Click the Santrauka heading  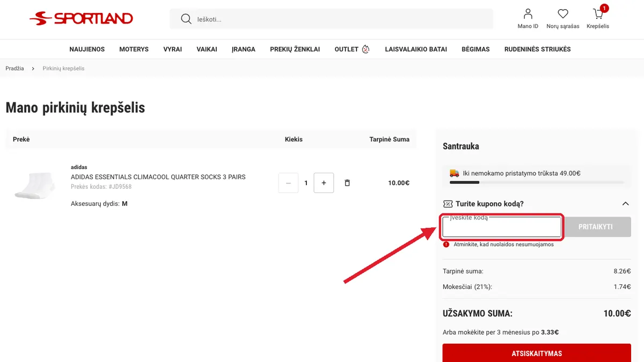461,146
